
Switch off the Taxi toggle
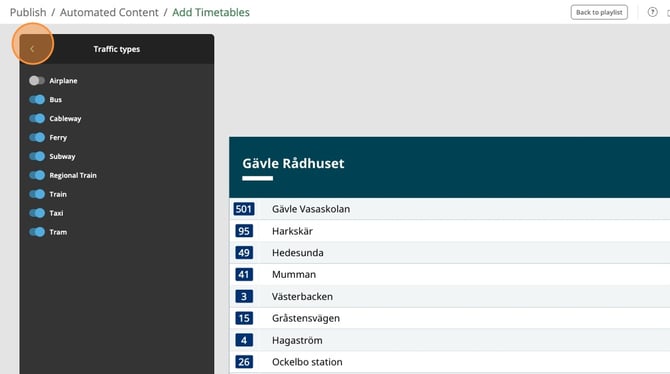pos(37,213)
